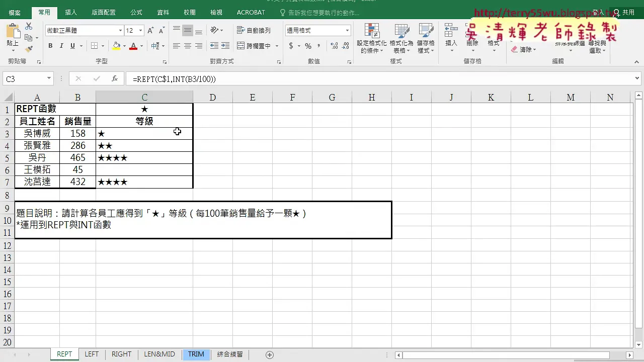
Task: Switch to 檢視 View tab
Action: [216, 13]
